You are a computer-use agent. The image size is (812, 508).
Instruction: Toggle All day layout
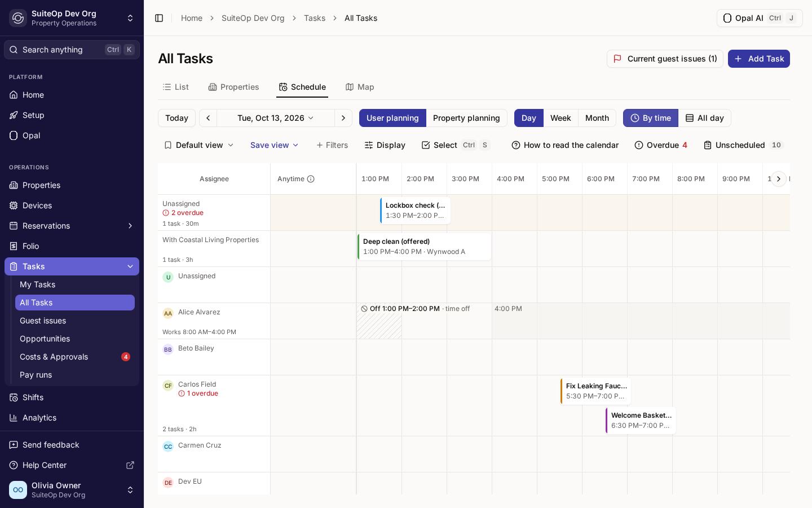[705, 118]
